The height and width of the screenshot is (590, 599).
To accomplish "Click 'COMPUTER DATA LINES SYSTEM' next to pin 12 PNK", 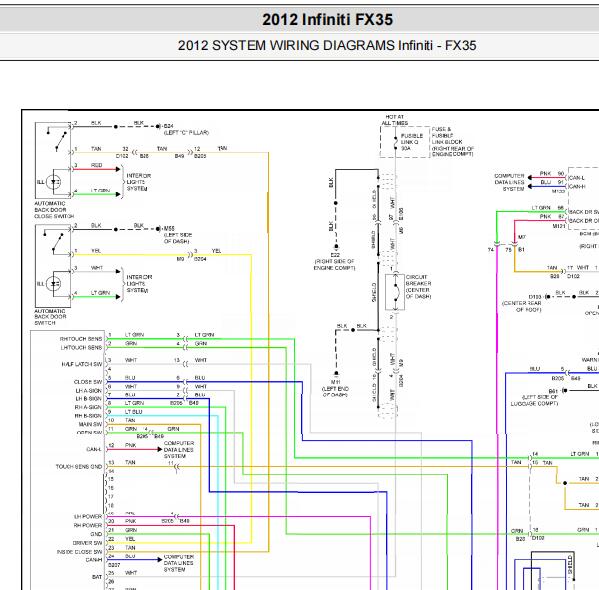I will pyautogui.click(x=179, y=449).
